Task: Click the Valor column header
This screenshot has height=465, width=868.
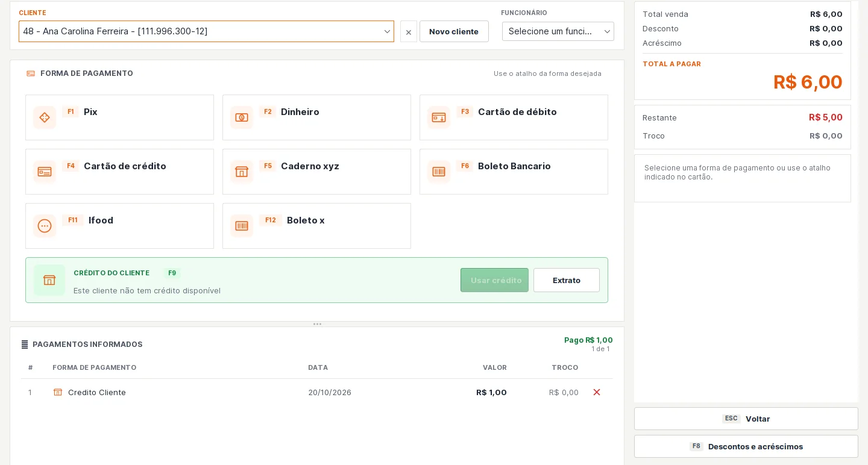Action: [495, 367]
